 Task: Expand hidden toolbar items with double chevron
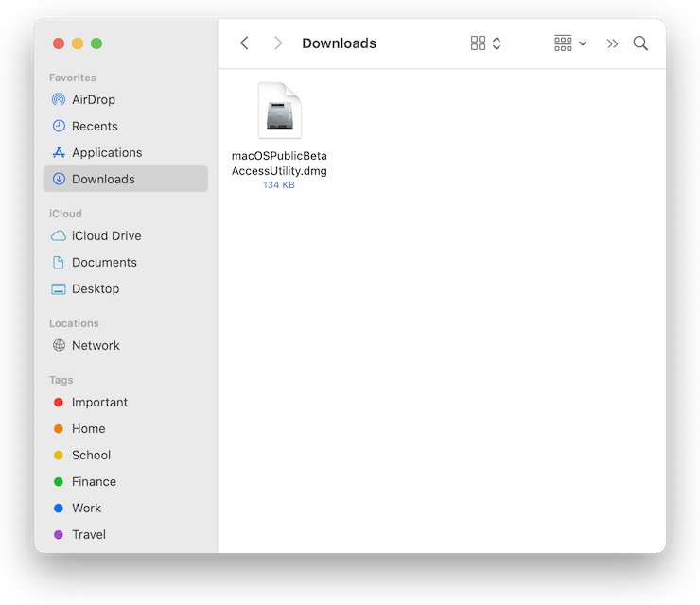(612, 43)
